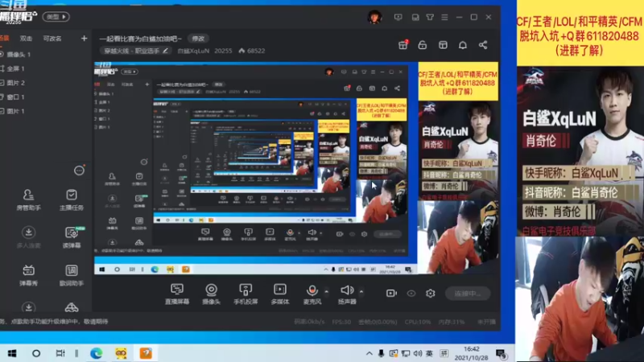Image resolution: width=644 pixels, height=362 pixels.
Task: Open the 类型 type dropdown
Action: point(56,17)
